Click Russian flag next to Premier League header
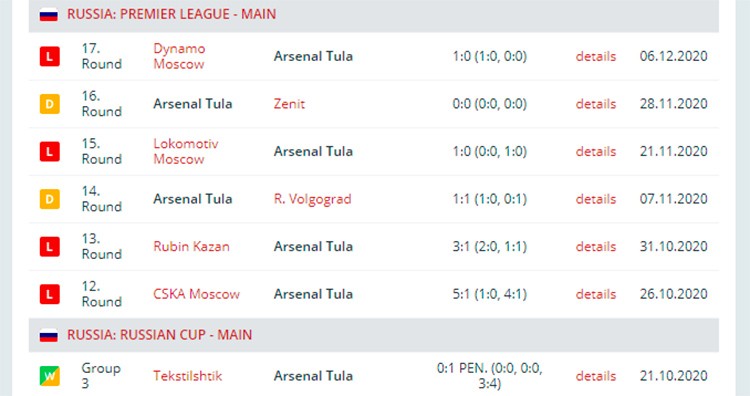The width and height of the screenshot is (750, 396). [x=48, y=14]
